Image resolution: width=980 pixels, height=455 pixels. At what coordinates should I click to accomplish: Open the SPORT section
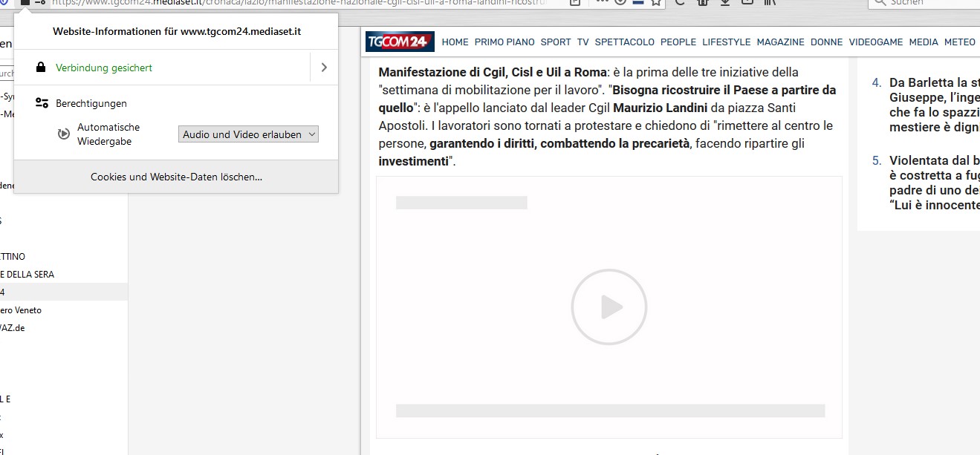point(556,42)
